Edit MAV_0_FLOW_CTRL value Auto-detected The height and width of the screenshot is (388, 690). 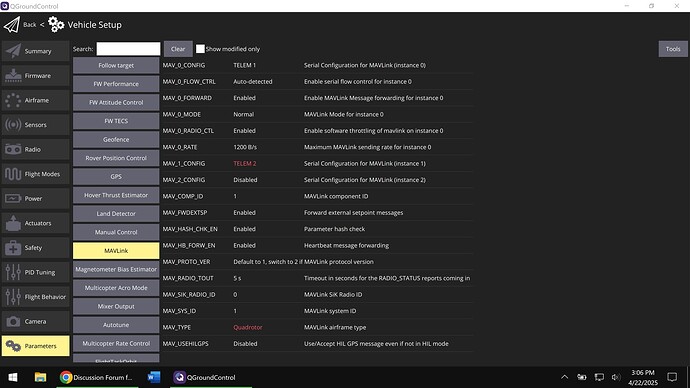[253, 81]
